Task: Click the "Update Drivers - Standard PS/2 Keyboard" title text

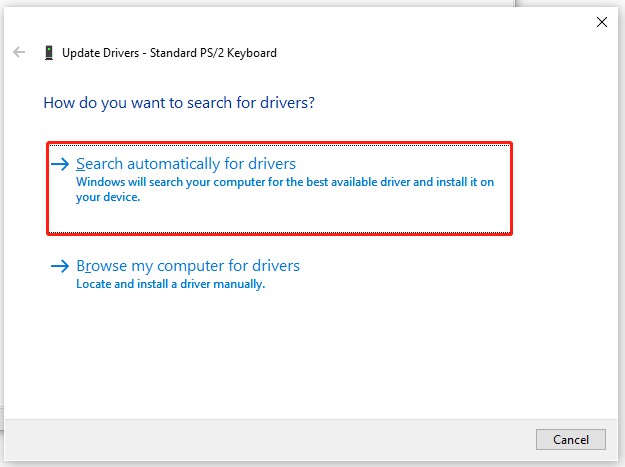Action: click(169, 52)
